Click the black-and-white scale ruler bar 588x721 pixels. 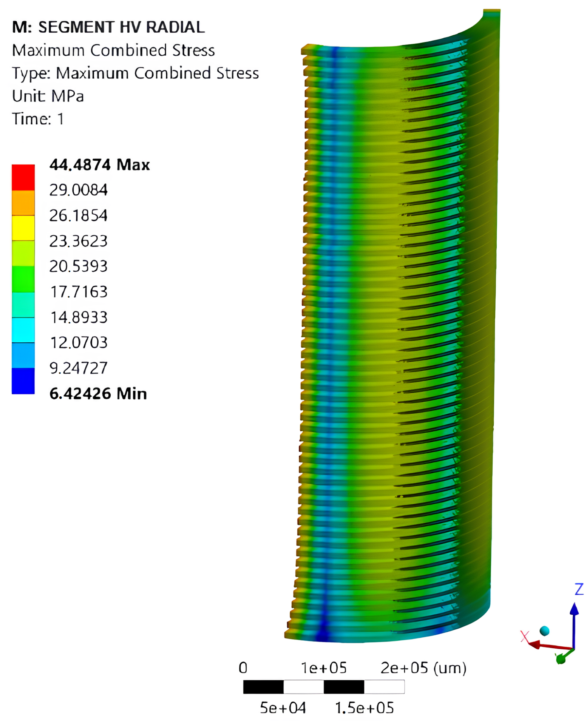324,687
